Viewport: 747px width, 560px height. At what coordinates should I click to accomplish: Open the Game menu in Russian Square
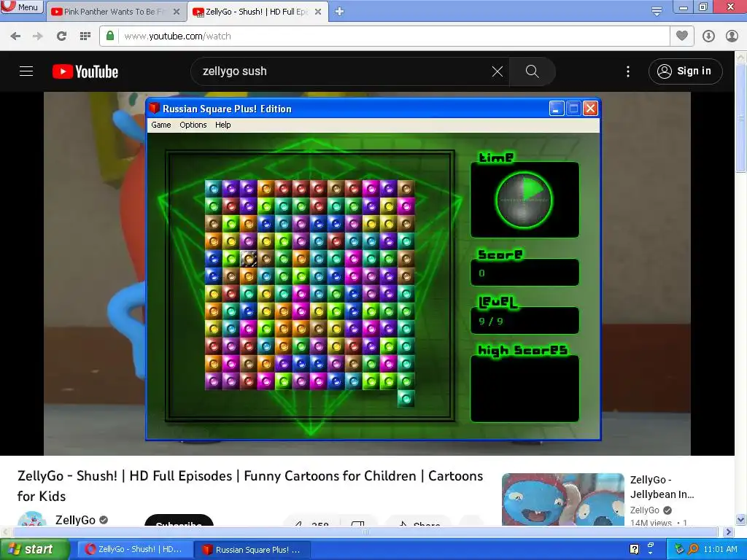coord(161,125)
